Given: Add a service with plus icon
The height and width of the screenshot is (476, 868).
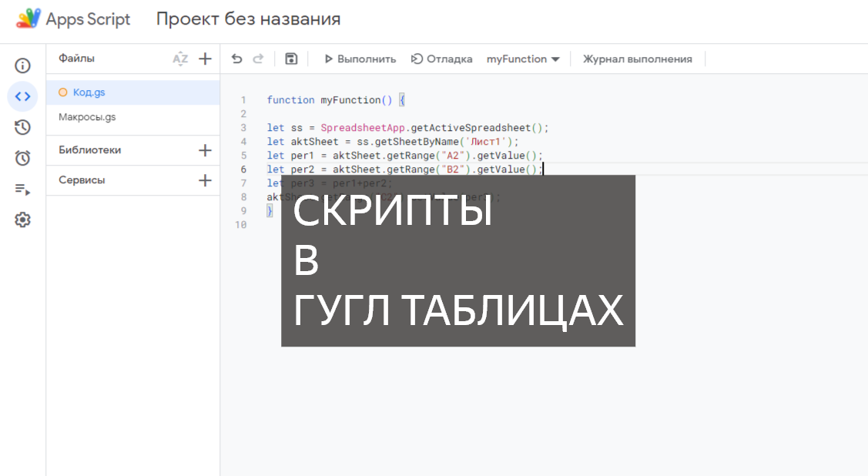Looking at the screenshot, I should 205,180.
